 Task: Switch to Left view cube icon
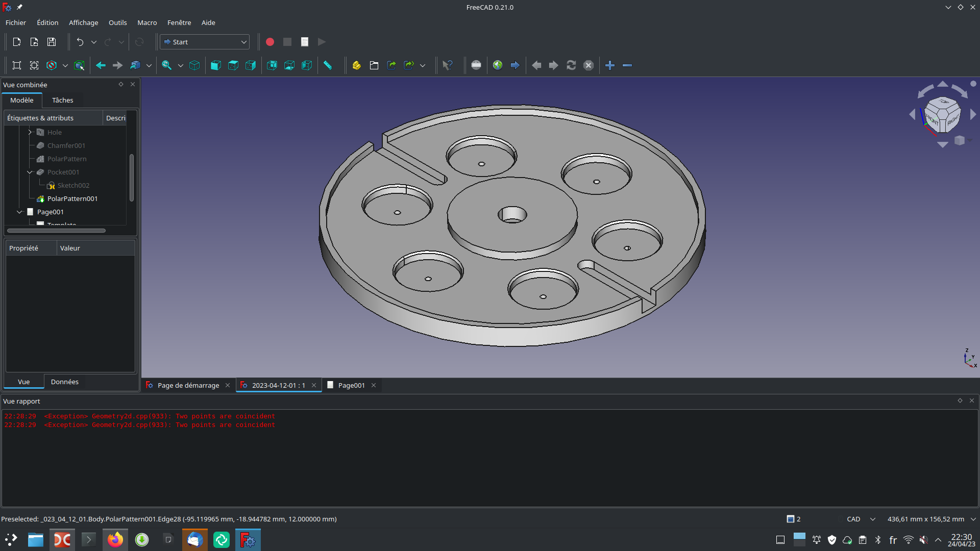307,65
